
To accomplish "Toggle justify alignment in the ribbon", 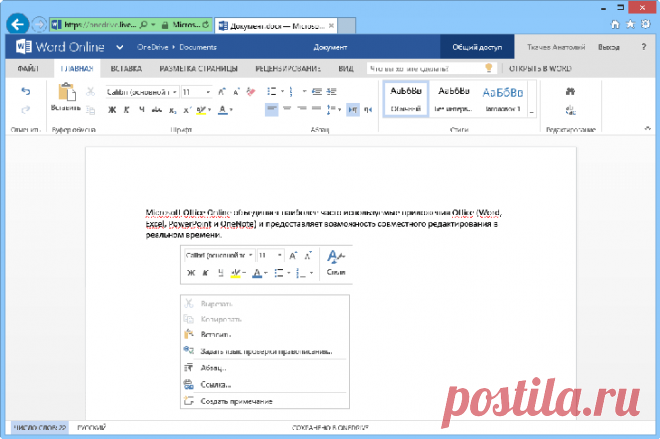I will click(317, 109).
